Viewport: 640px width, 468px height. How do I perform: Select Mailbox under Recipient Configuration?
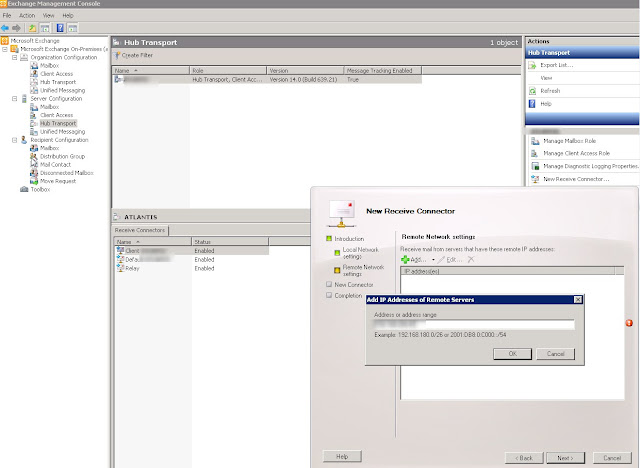coord(49,148)
